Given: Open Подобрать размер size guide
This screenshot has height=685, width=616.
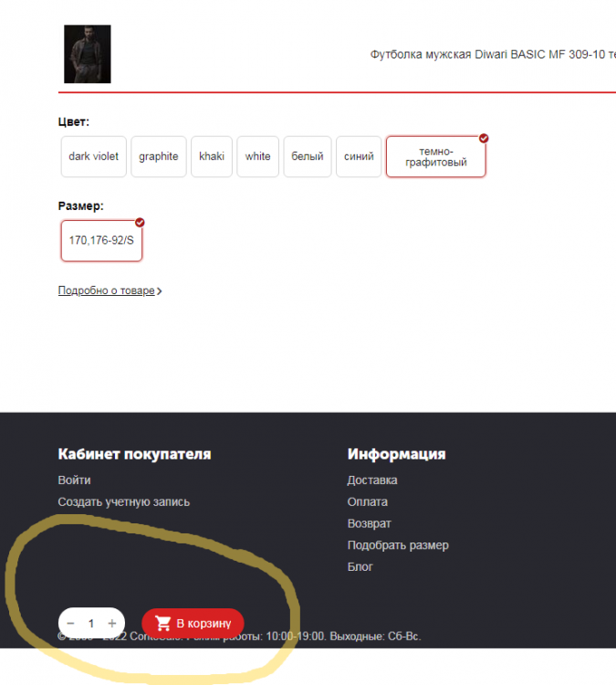Looking at the screenshot, I should pyautogui.click(x=398, y=545).
